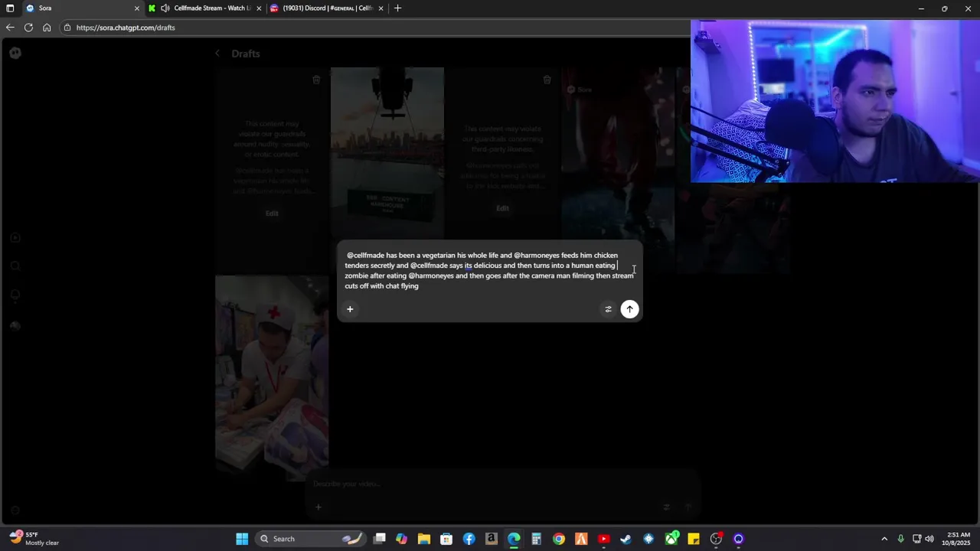Open File Explorer from the taskbar
This screenshot has height=551, width=980.
(424, 539)
